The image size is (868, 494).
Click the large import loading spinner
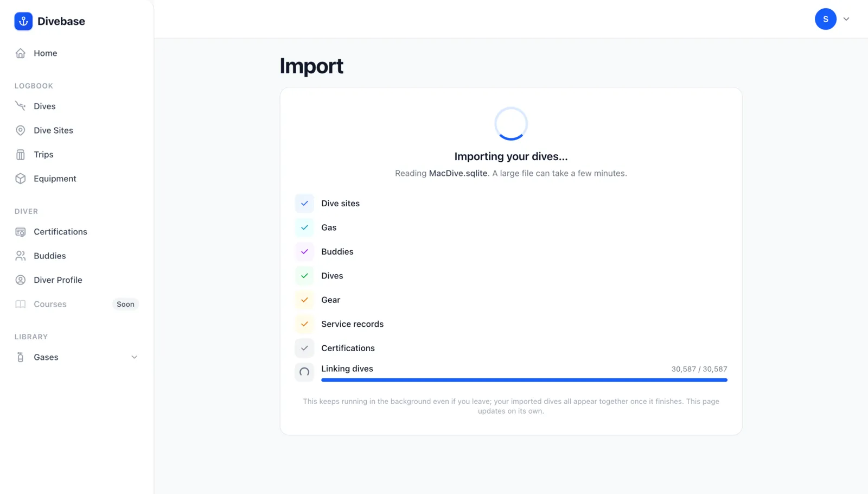pos(511,124)
